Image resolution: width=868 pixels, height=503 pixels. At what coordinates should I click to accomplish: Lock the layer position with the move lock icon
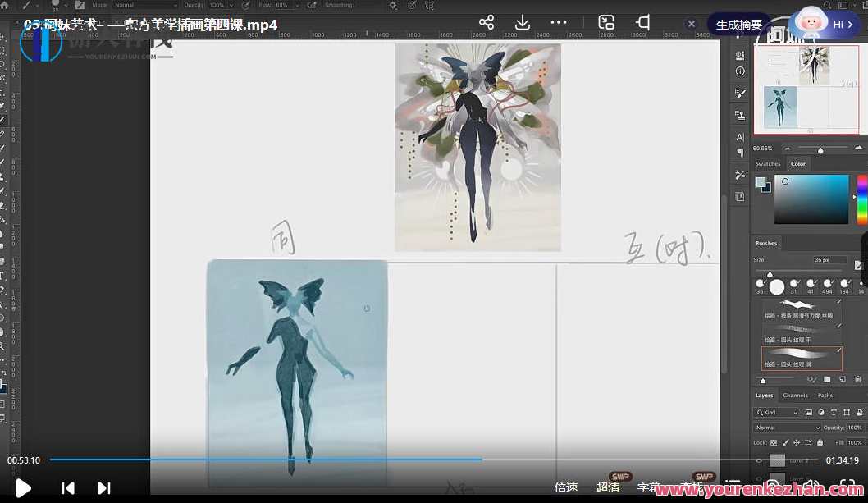797,442
